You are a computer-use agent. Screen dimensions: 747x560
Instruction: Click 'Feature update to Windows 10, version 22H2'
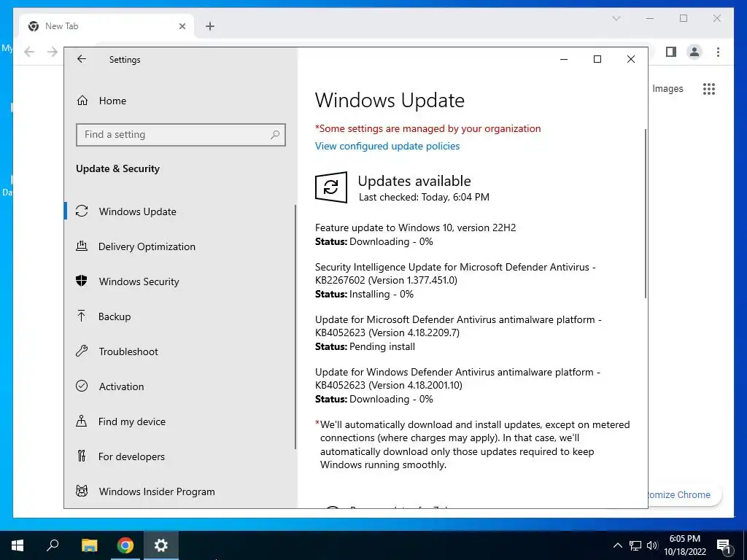click(415, 227)
